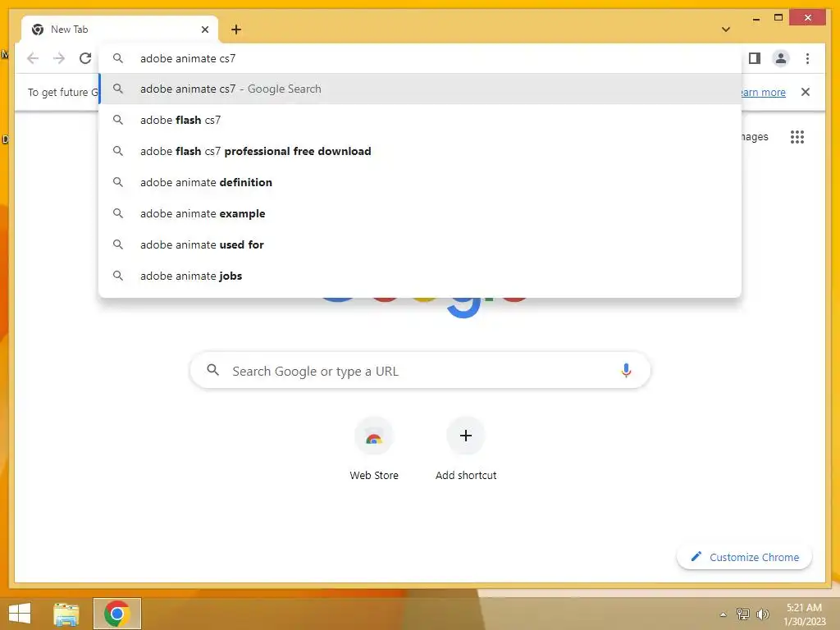Open the volume speaker tray icon
The width and height of the screenshot is (840, 630).
[x=762, y=614]
